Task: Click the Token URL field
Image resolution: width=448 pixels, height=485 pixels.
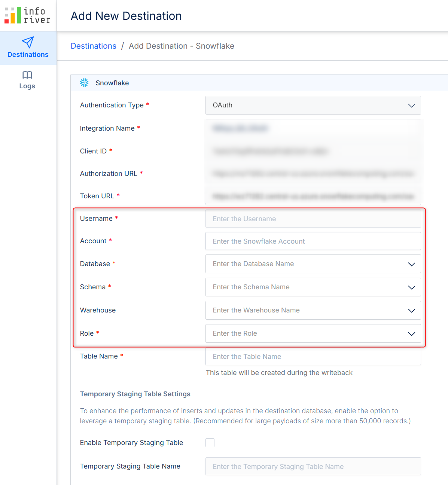Action: tap(313, 196)
